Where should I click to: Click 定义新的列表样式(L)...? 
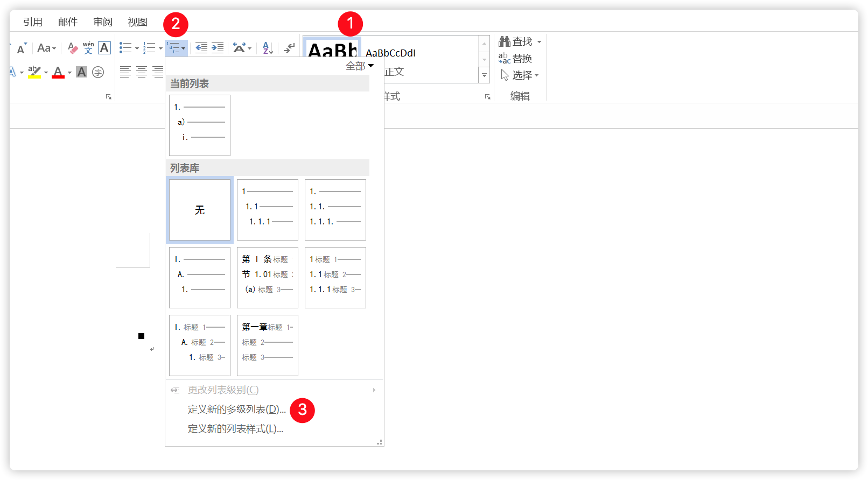235,429
